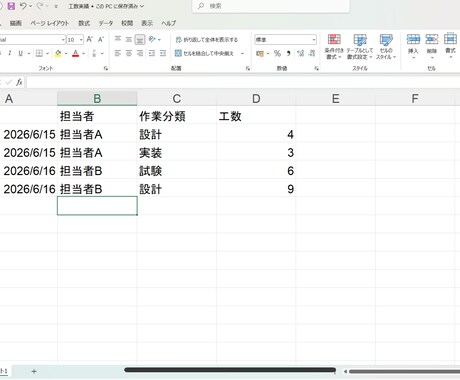This screenshot has width=460, height=380.
Task: Bottom-align the cell contents
Action: click(x=140, y=39)
